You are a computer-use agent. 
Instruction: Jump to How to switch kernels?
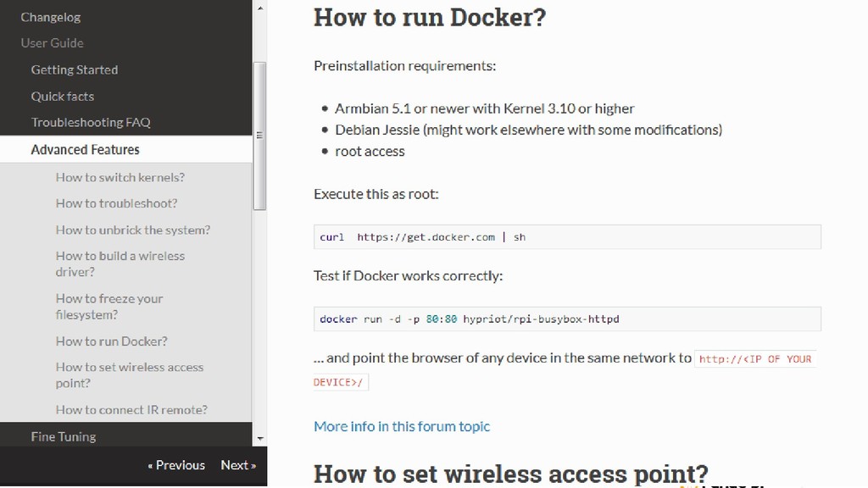point(120,177)
